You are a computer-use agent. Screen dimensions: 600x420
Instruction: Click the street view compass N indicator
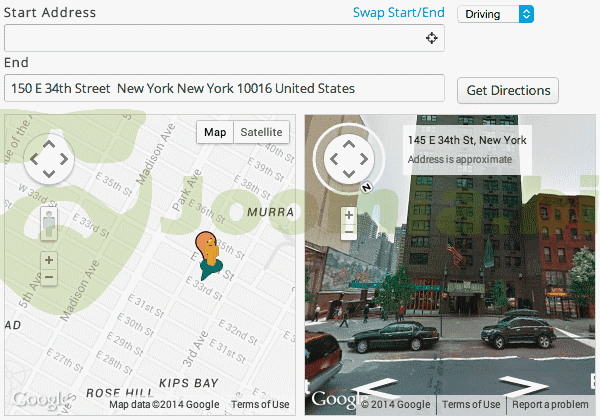coord(367,187)
